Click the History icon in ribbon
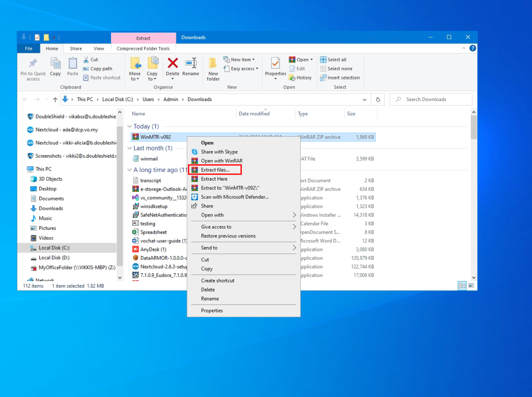The height and width of the screenshot is (397, 532). pos(300,78)
